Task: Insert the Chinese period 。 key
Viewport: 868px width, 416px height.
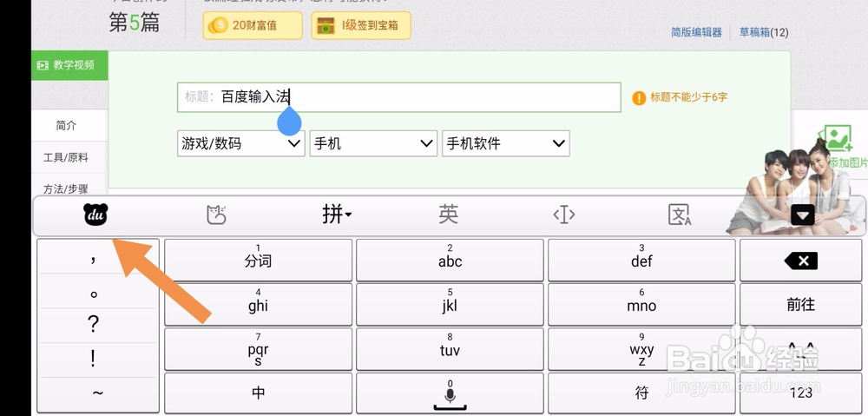Action: 94,292
